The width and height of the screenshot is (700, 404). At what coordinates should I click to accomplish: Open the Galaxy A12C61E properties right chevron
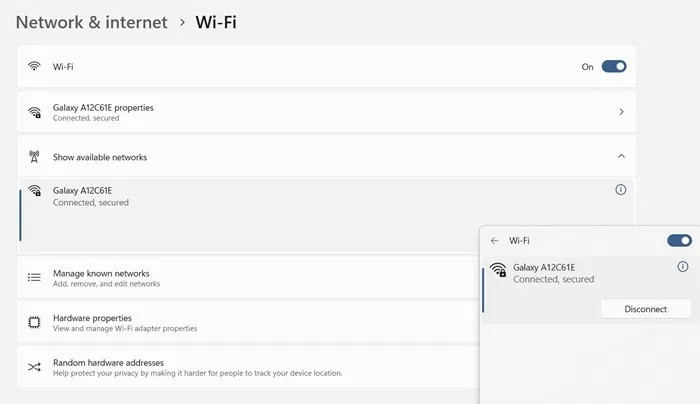tap(621, 112)
